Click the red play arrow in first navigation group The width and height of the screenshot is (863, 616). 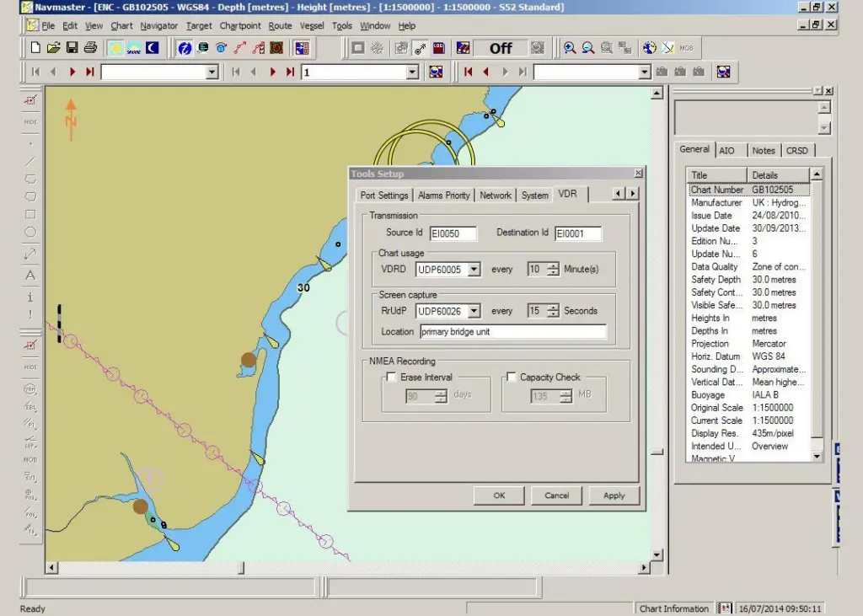point(72,72)
